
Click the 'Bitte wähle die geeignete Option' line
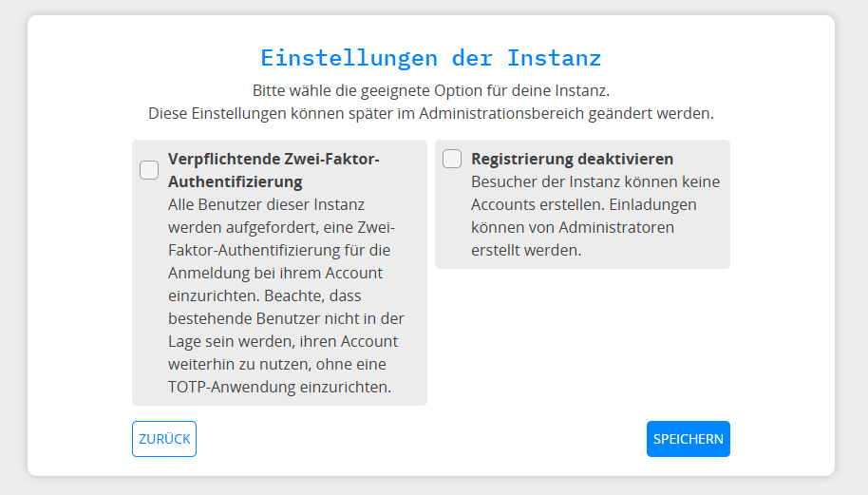tap(430, 91)
